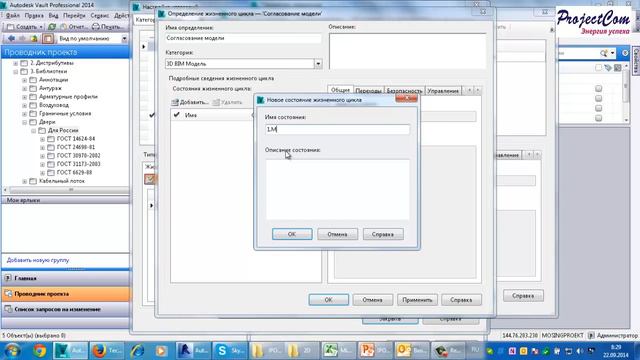
Task: Open the Вид по умолчанию view dropdown
Action: click(x=124, y=39)
